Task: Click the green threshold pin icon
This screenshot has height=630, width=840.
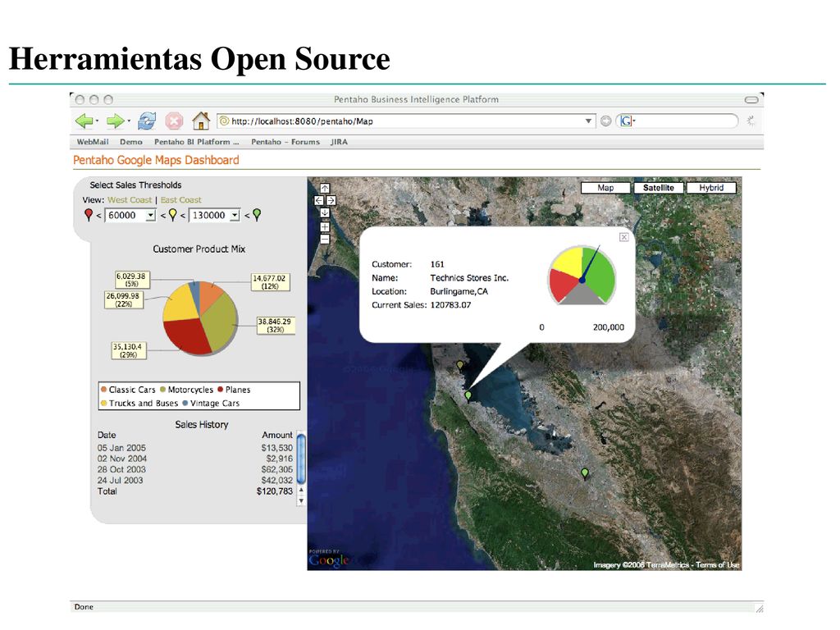Action: click(257, 215)
